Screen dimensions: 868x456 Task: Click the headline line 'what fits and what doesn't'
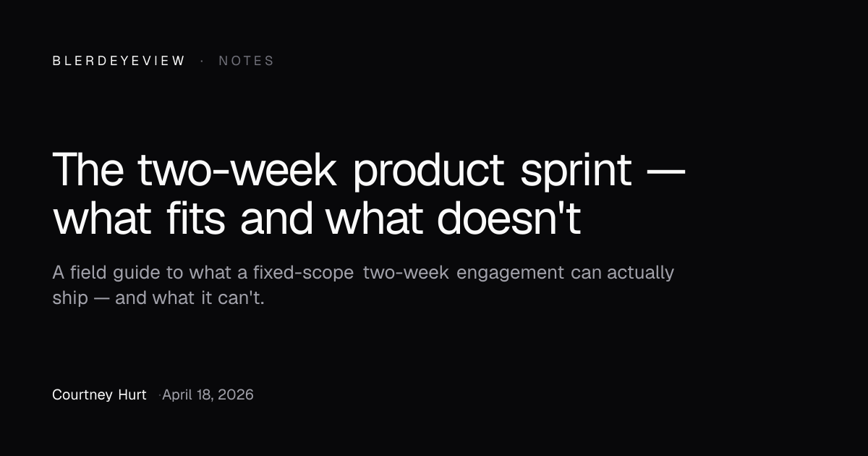pos(317,219)
